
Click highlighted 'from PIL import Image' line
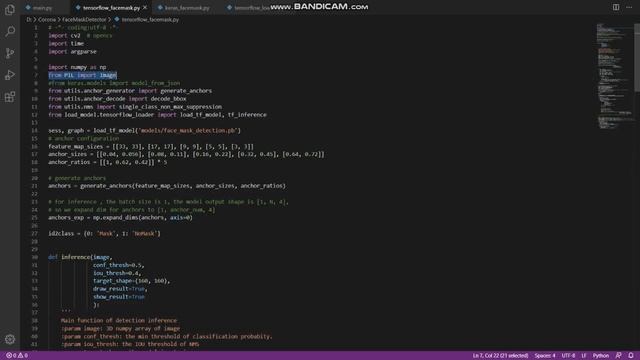tap(82, 75)
